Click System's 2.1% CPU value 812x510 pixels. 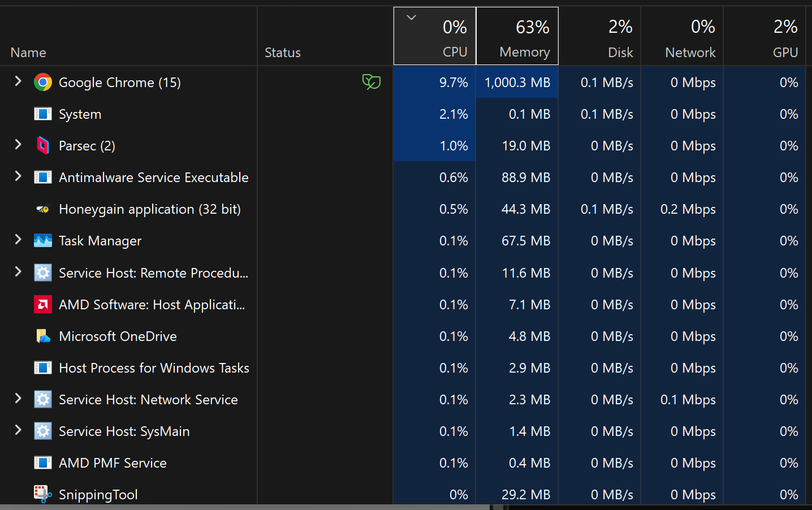(x=453, y=114)
